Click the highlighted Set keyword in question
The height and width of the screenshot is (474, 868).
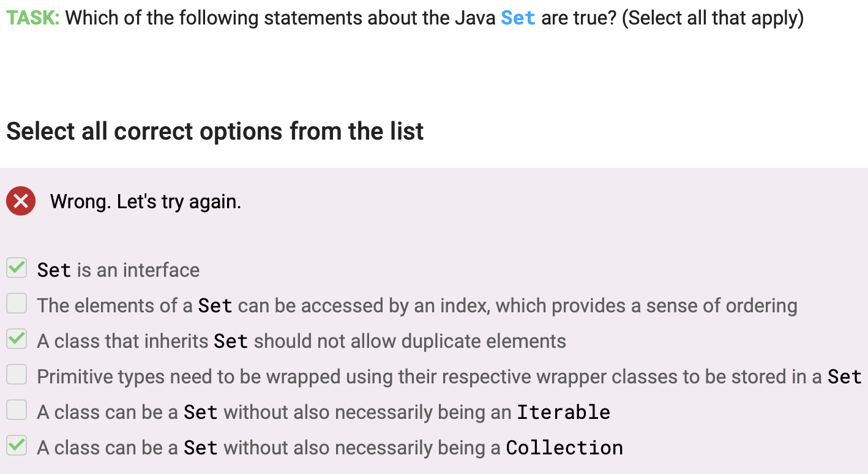tap(517, 17)
